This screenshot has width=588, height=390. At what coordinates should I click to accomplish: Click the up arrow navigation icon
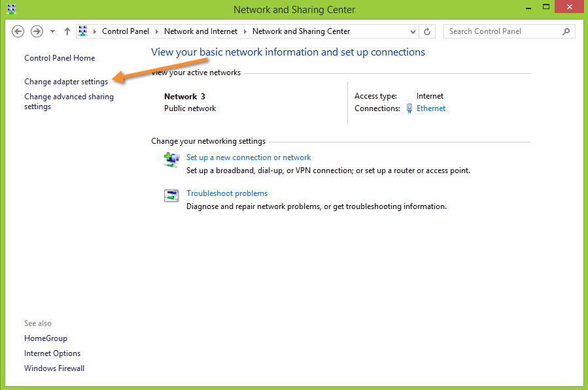pyautogui.click(x=67, y=31)
